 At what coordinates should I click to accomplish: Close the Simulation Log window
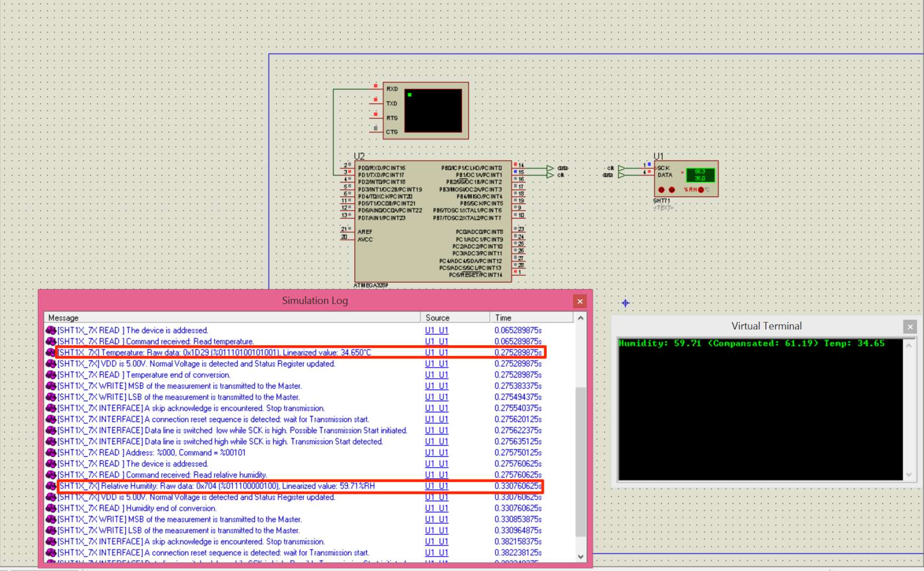coord(580,301)
